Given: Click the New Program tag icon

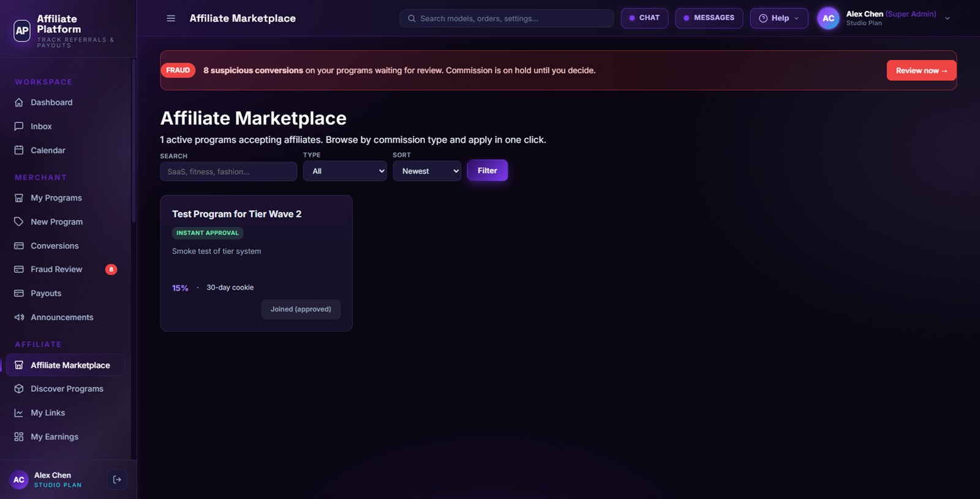Looking at the screenshot, I should tap(19, 222).
